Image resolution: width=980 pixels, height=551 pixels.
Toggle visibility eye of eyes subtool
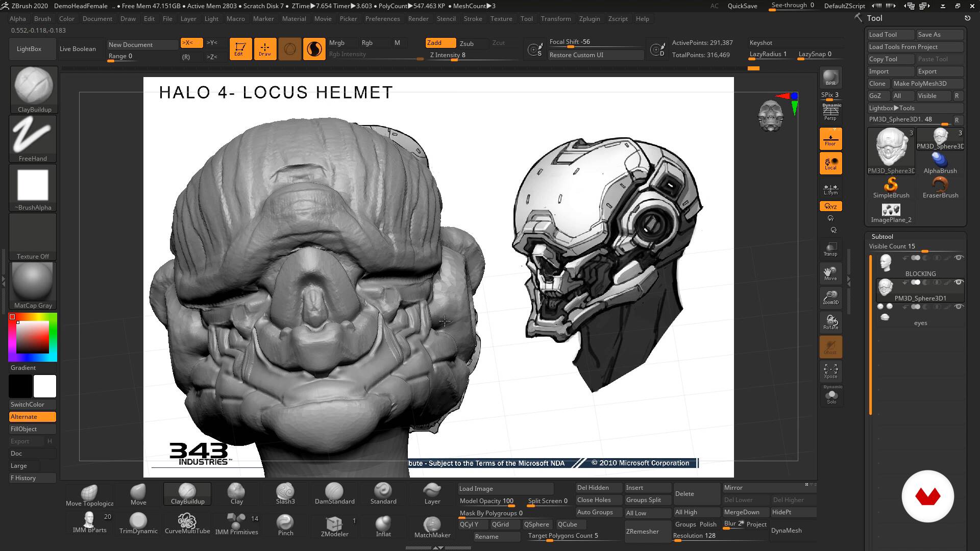959,307
